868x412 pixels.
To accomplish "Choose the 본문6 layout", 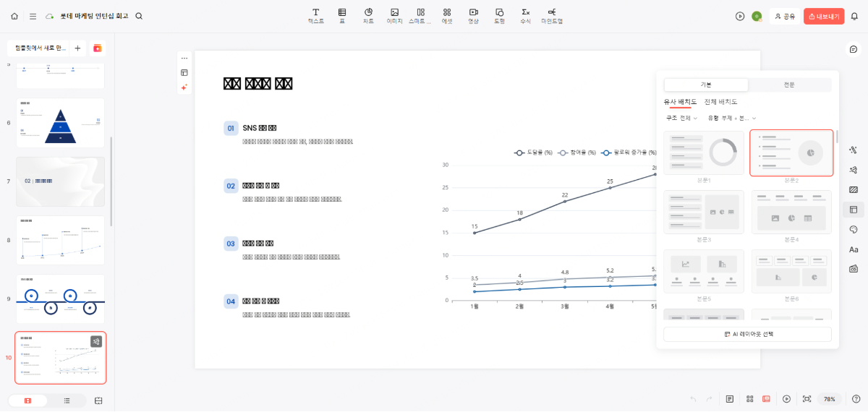I will click(791, 271).
